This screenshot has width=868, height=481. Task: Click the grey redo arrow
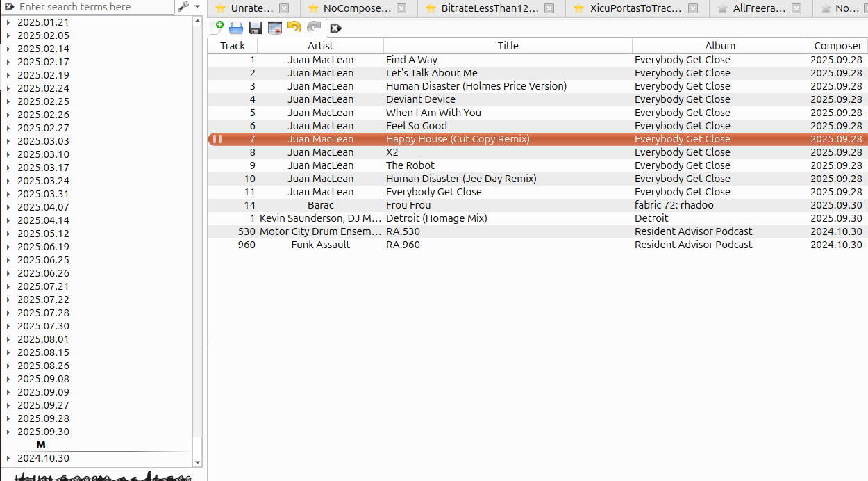coord(314,27)
